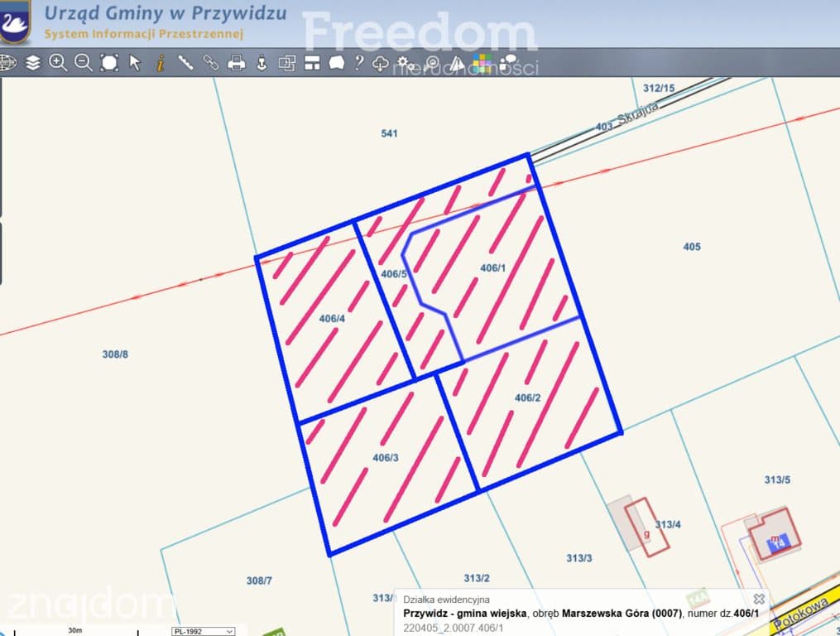Click the location target marker icon
The image size is (840, 636).
432,63
